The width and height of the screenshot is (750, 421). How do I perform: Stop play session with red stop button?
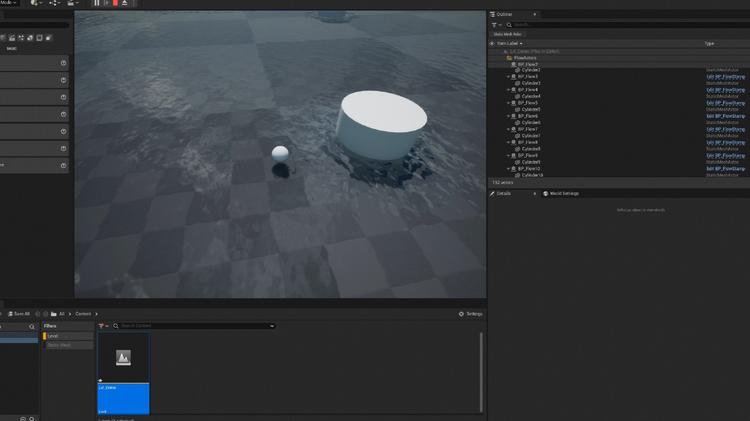tap(115, 3)
